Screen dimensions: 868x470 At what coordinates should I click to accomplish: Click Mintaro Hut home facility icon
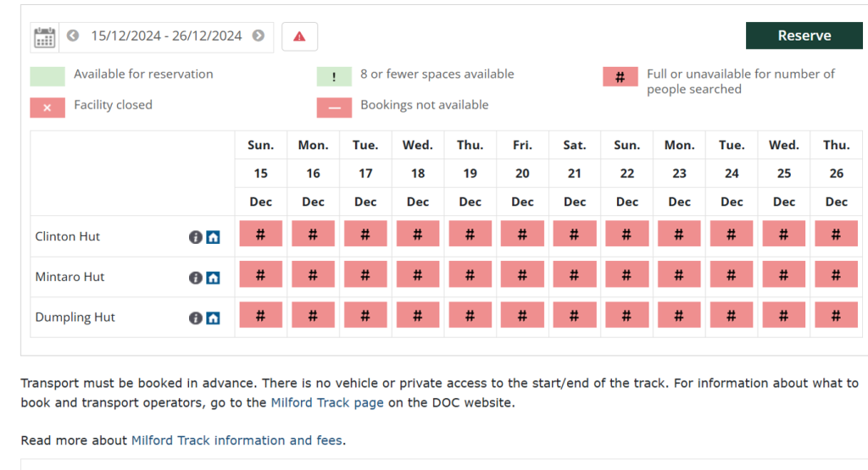(213, 278)
